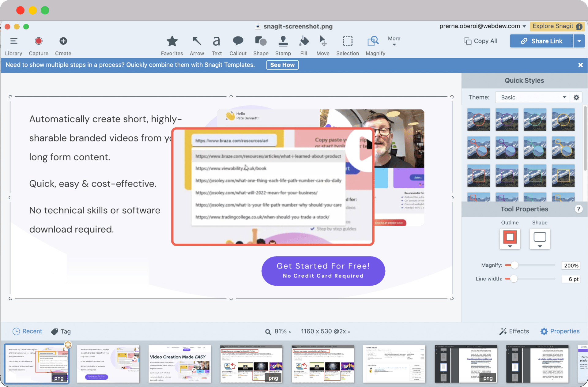This screenshot has height=387, width=588.
Task: Select the Shape tool
Action: point(261,45)
